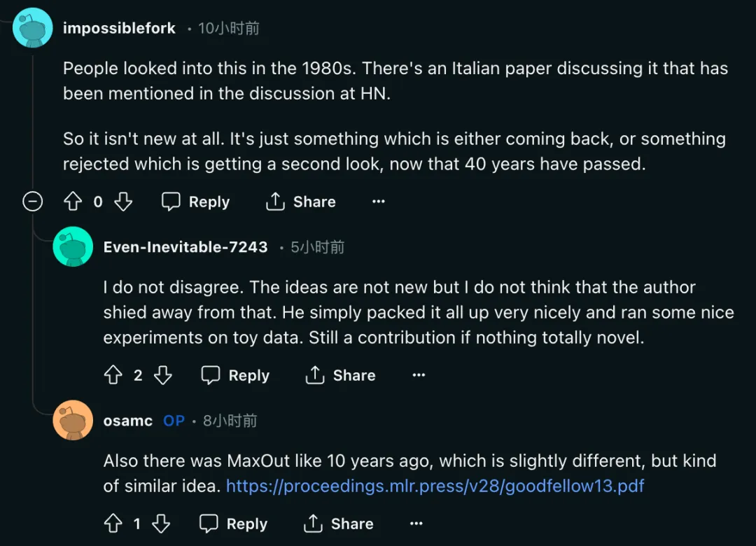Reply to osamc's comment

[234, 524]
